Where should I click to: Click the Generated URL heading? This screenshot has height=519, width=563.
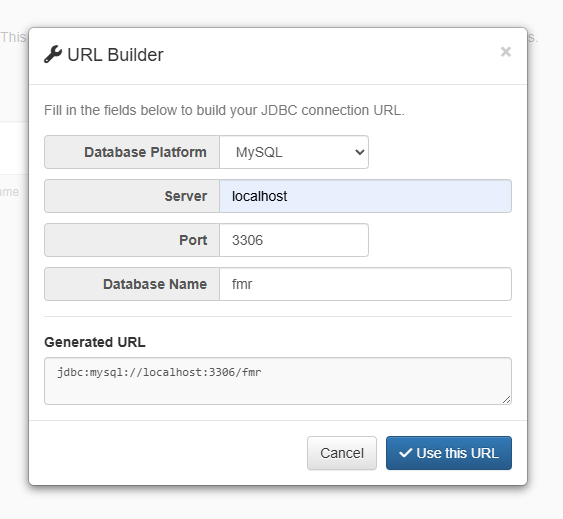click(95, 342)
